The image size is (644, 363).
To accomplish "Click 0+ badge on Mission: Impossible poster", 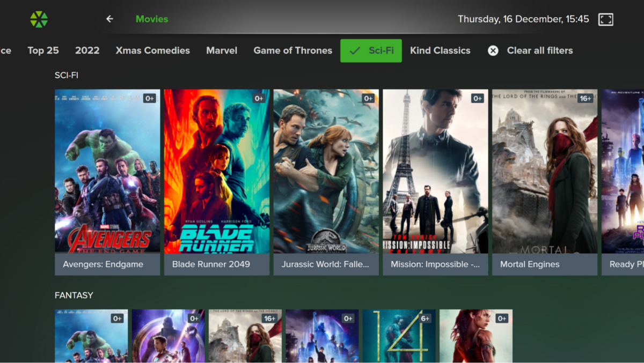I will click(478, 98).
